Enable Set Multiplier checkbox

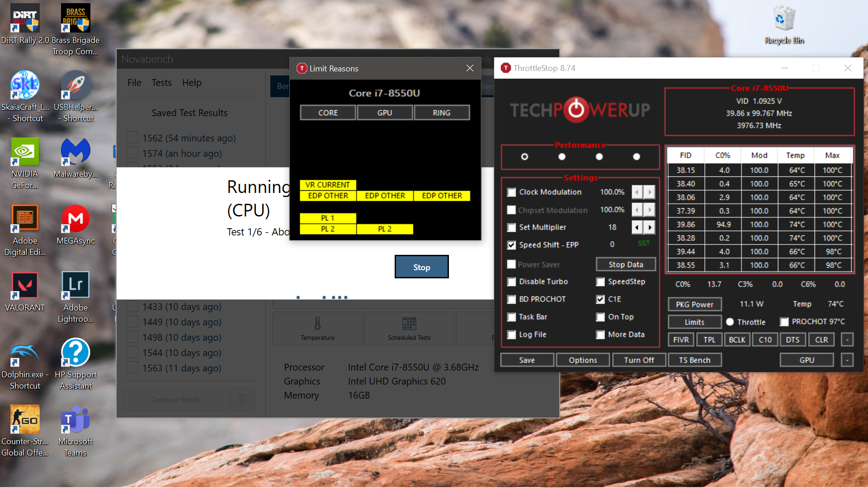point(511,227)
